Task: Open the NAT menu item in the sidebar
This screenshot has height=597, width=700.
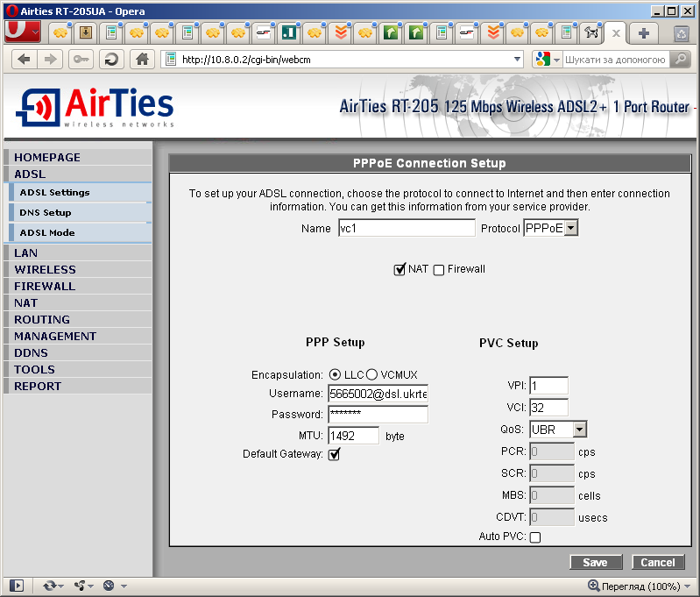Action: tap(78, 303)
